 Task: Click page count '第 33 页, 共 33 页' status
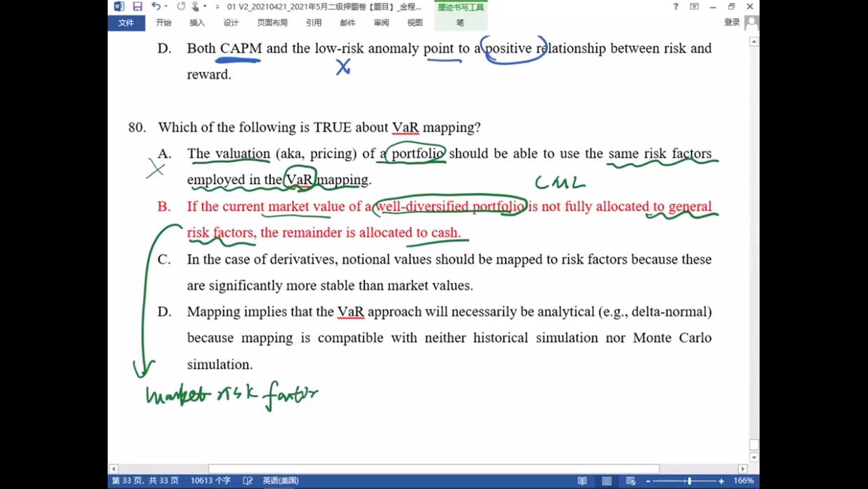click(x=145, y=481)
